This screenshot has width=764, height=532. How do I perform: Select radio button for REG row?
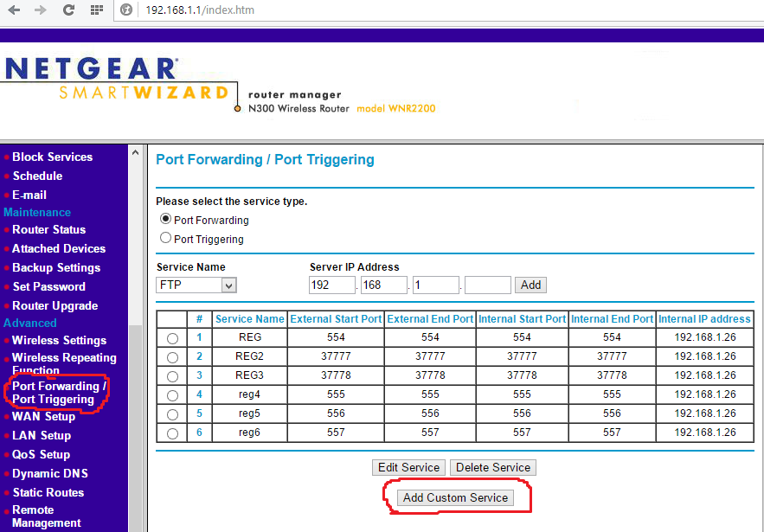172,338
